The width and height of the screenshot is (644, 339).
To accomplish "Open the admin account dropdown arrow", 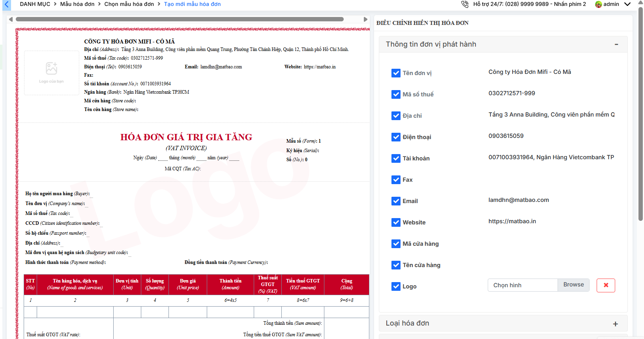I will coord(627,4).
